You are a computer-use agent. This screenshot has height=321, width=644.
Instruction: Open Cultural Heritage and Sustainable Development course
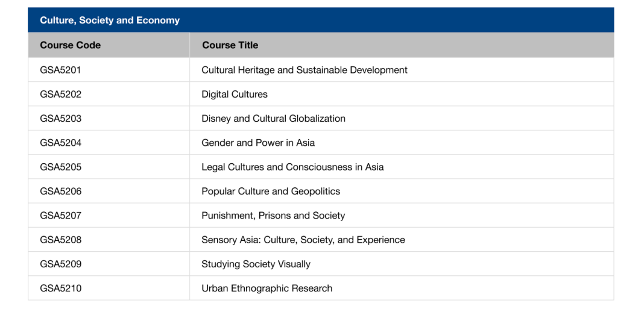coord(304,70)
